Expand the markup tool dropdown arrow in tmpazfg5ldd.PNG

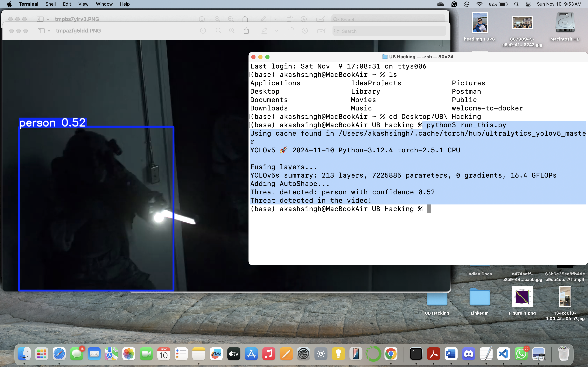pyautogui.click(x=276, y=31)
